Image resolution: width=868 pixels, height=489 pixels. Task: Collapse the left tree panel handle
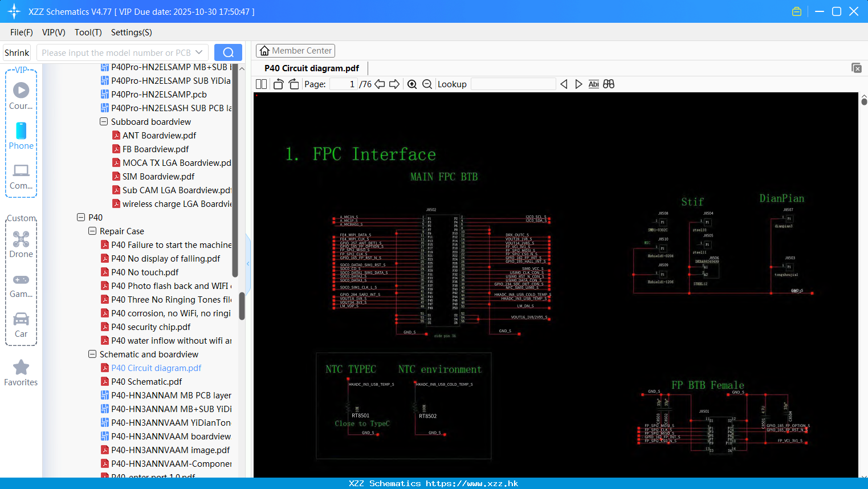[248, 264]
